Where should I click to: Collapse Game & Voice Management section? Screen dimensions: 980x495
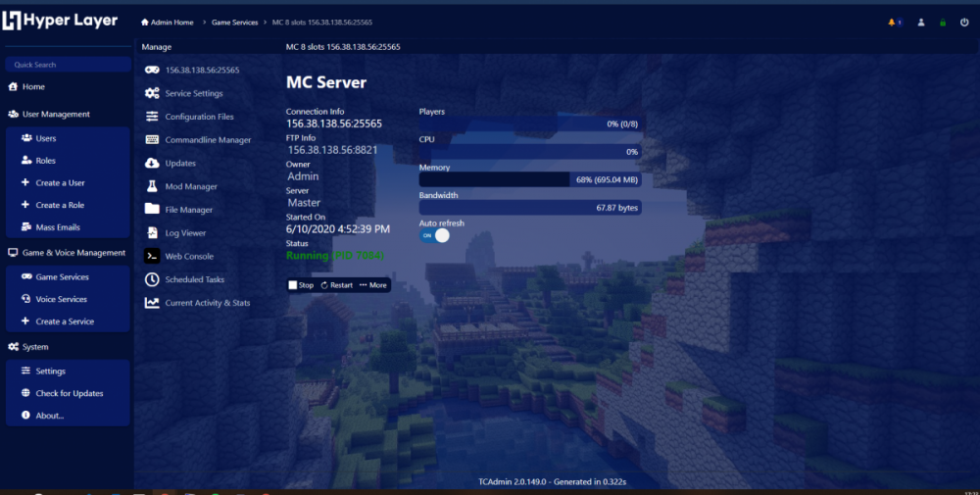pos(67,253)
